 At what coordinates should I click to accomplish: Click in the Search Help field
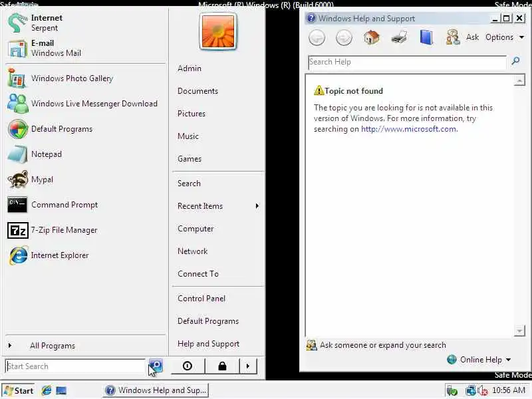(407, 63)
